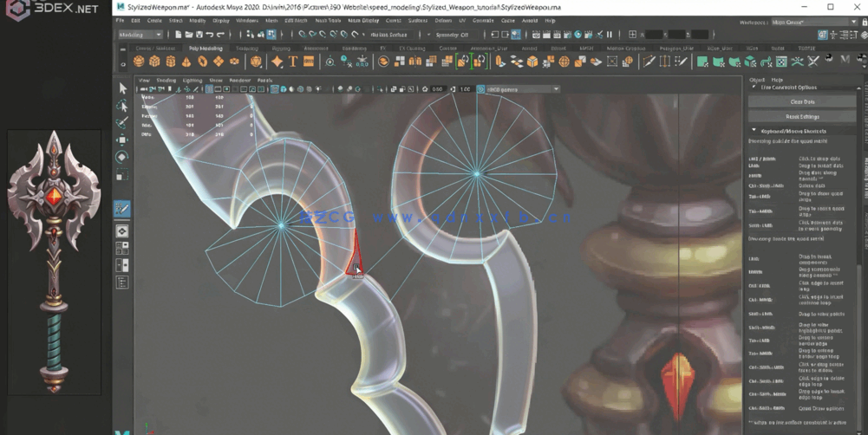Open the viewport Panels menu

click(264, 81)
